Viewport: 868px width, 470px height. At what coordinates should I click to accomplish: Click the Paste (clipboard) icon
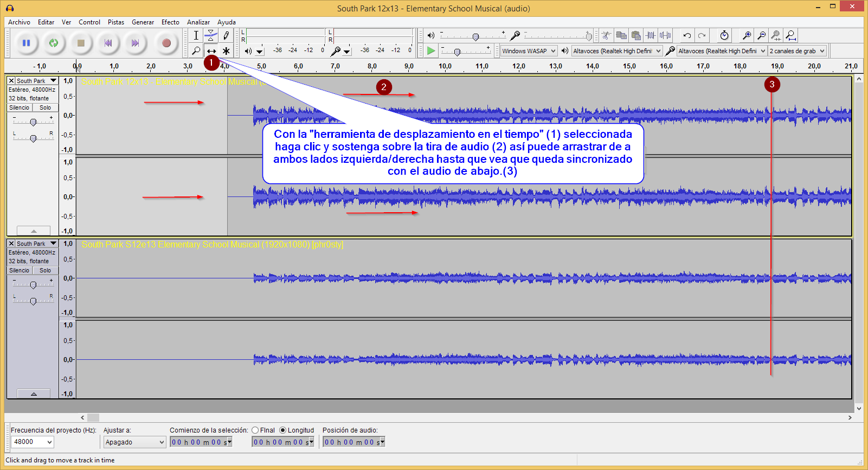tap(636, 35)
